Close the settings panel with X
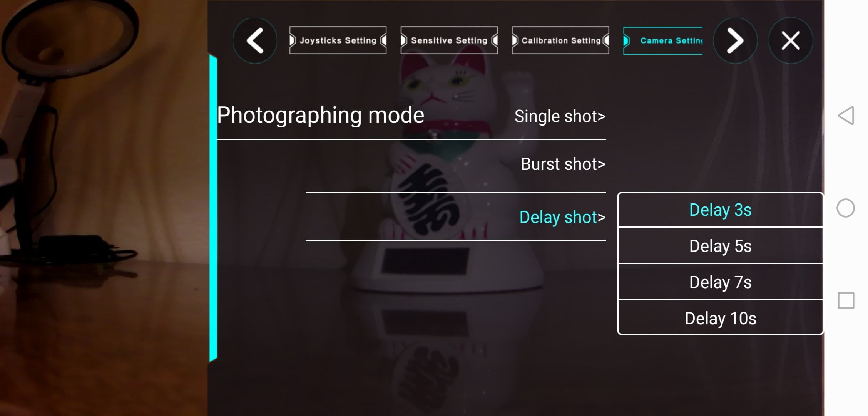Viewport: 868px width, 416px height. [791, 40]
